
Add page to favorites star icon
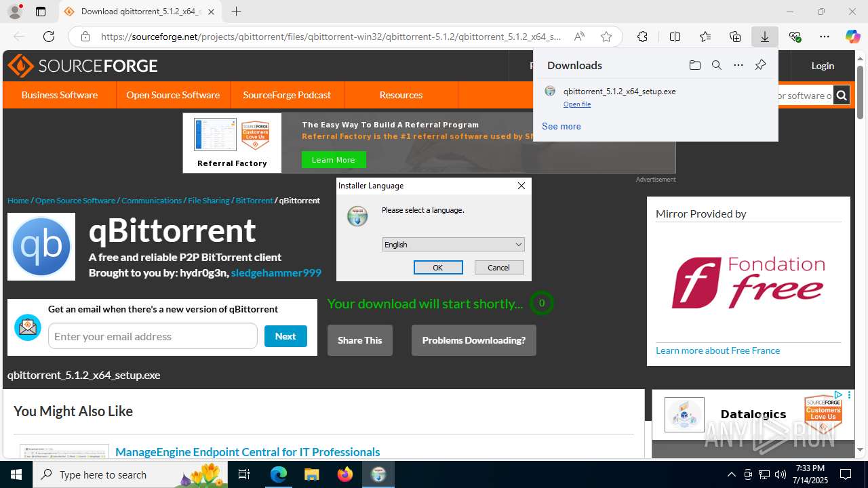click(x=606, y=37)
